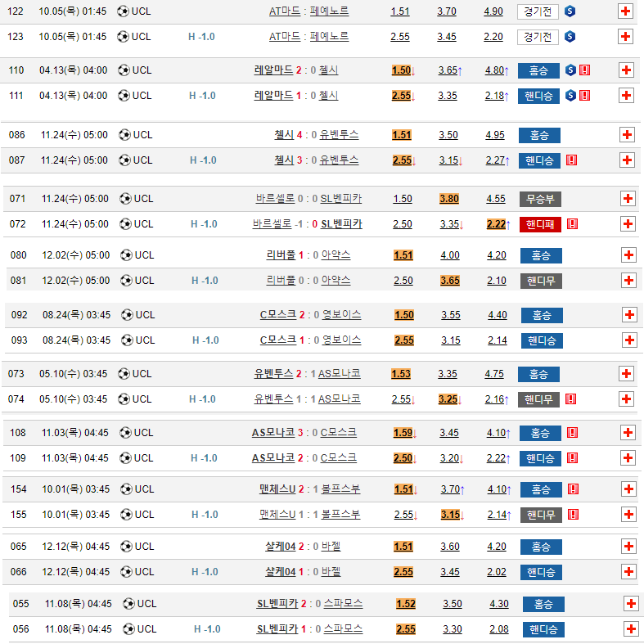
Task: Select the 핸디무 button in row 081
Action: (x=541, y=281)
